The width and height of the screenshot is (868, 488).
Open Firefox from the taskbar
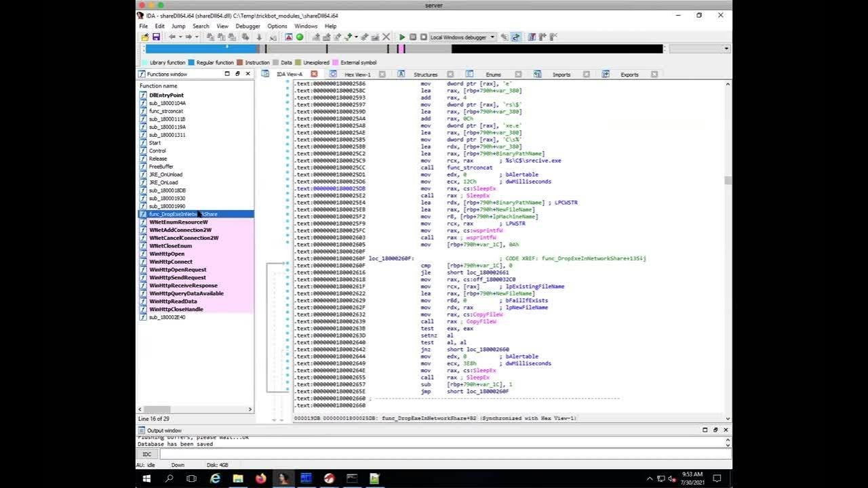click(261, 479)
